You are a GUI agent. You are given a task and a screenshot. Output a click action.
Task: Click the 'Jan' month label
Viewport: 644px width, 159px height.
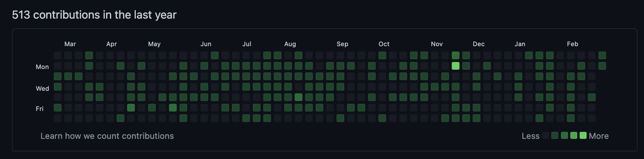[520, 44]
